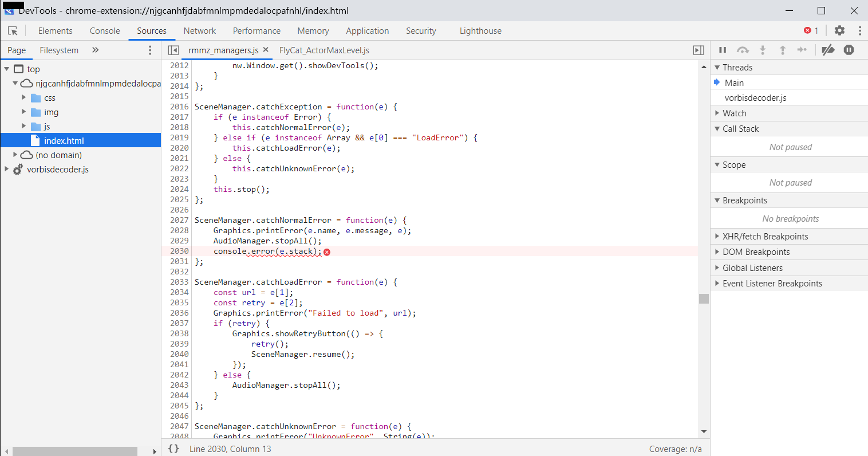The width and height of the screenshot is (868, 456).
Task: Click the Step icon in debugger toolbar
Action: 802,50
